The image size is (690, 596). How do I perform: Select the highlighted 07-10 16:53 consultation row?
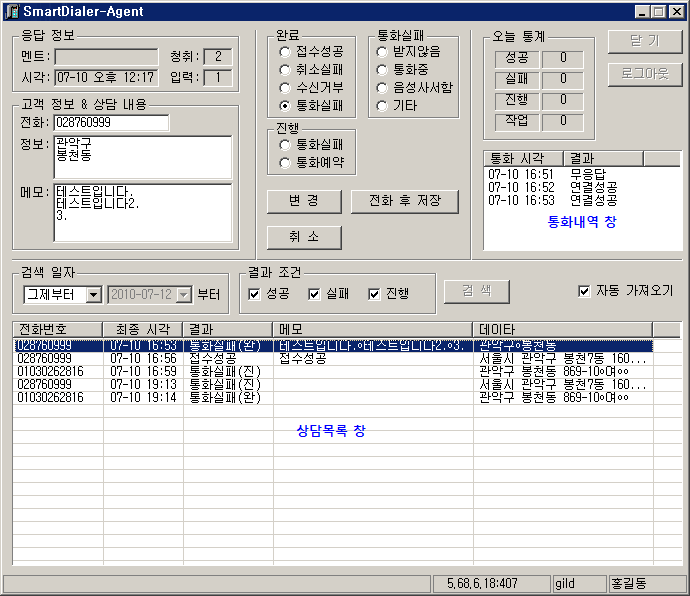click(333, 346)
